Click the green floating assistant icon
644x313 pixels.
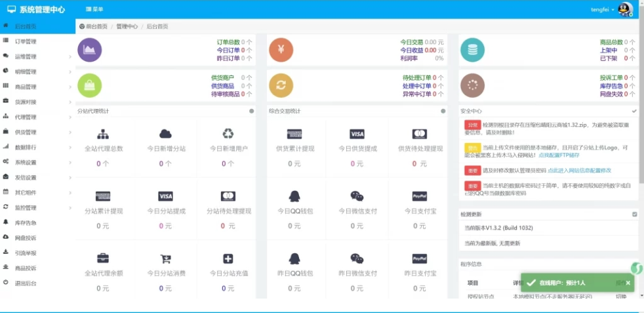pyautogui.click(x=637, y=268)
